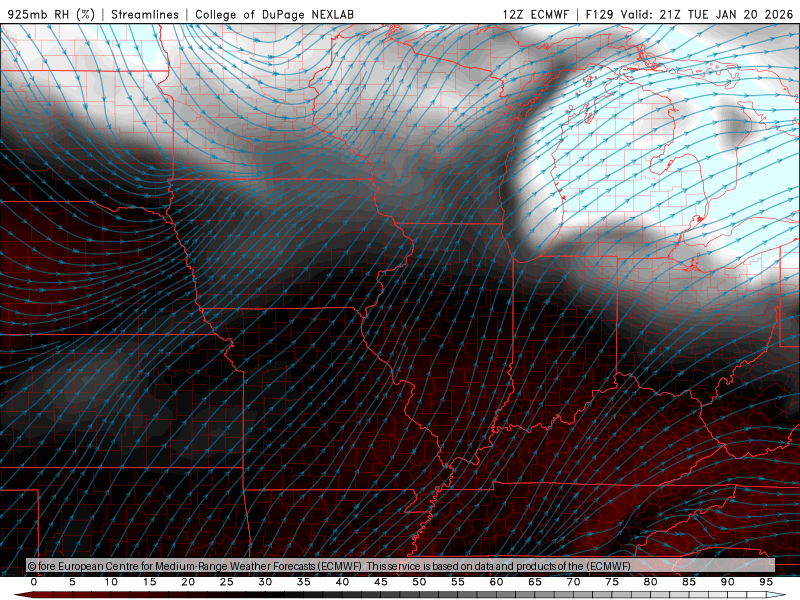Click the "75" value on the color scale

tap(612, 582)
